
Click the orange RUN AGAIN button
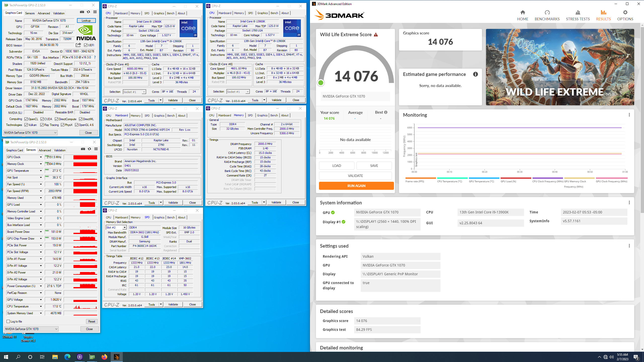click(x=356, y=186)
